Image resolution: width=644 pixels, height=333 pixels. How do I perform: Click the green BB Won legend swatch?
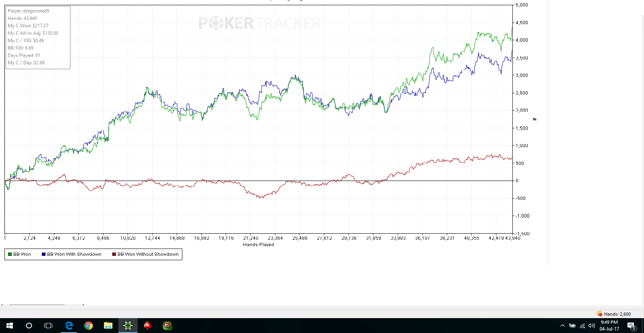[10, 254]
